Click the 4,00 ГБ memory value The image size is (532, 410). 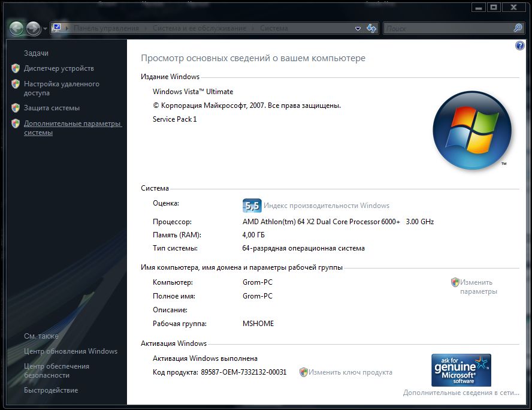[253, 235]
